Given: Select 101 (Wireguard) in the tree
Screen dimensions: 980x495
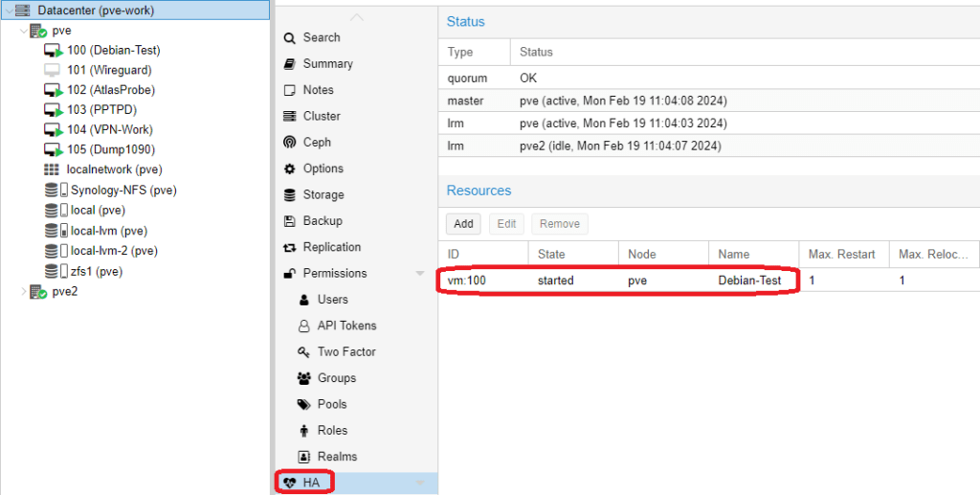Looking at the screenshot, I should pyautogui.click(x=109, y=70).
